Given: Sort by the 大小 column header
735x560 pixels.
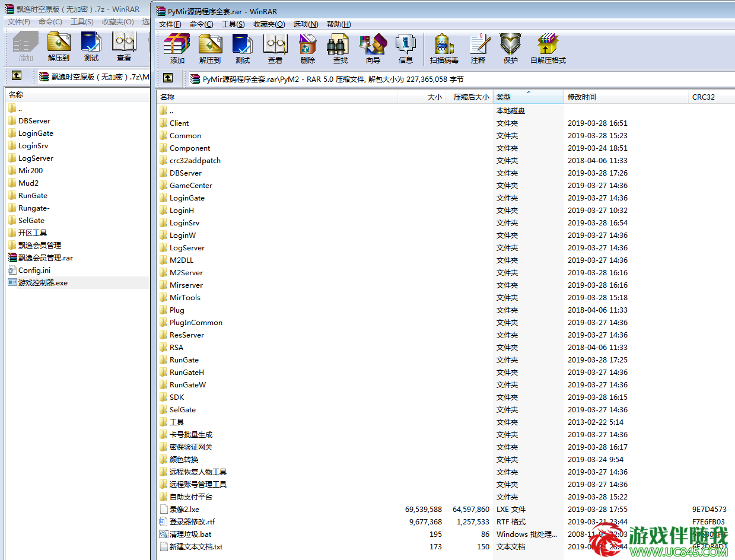Looking at the screenshot, I should (421, 97).
